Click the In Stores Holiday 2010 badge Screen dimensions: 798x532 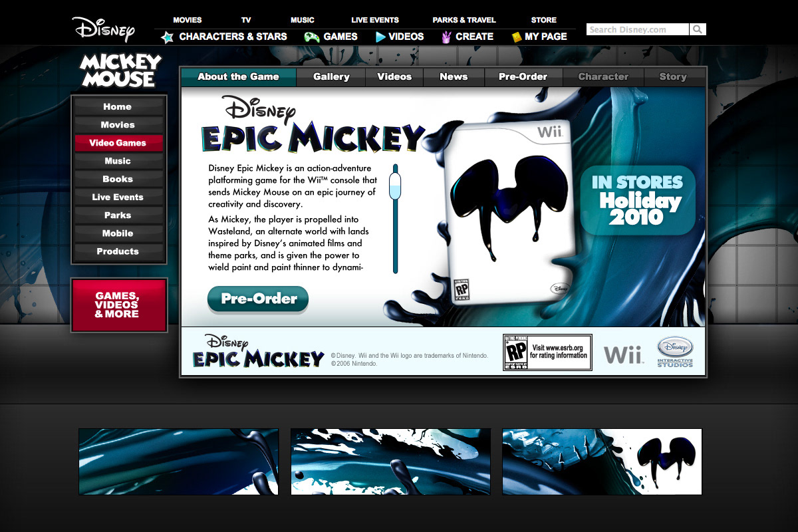638,200
